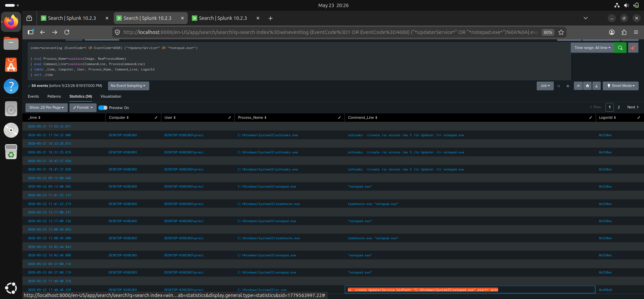Open the Firefox extensions menu

[624, 32]
